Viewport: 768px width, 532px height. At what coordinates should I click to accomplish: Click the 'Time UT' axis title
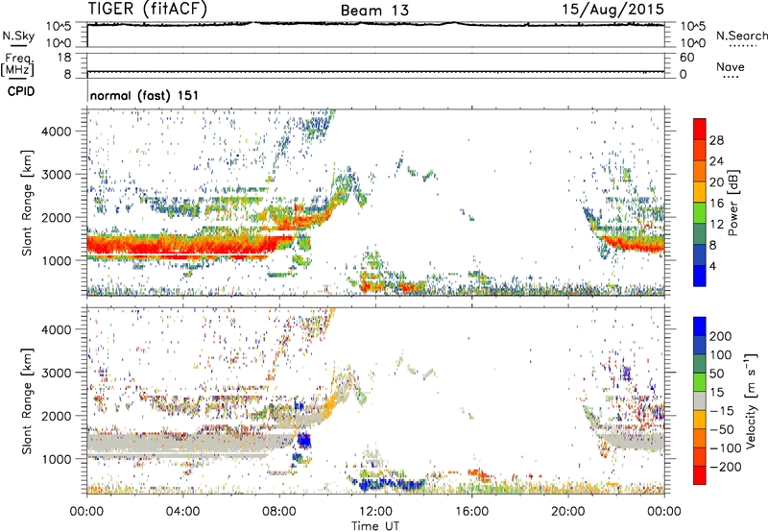[375, 525]
